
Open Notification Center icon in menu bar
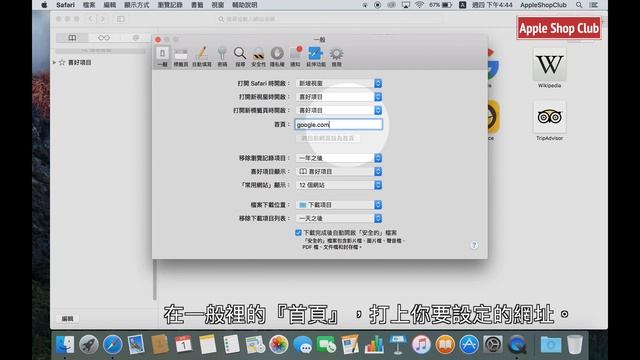click(594, 5)
